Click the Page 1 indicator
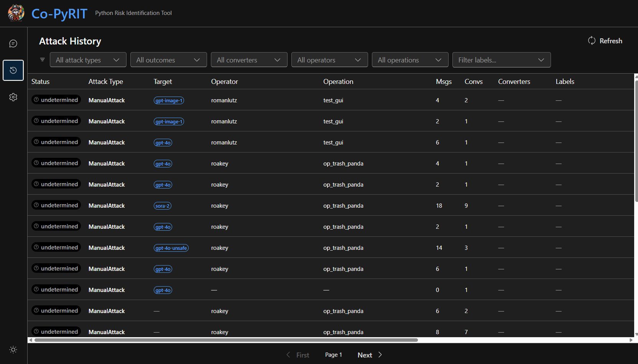This screenshot has width=638, height=364. pyautogui.click(x=334, y=355)
